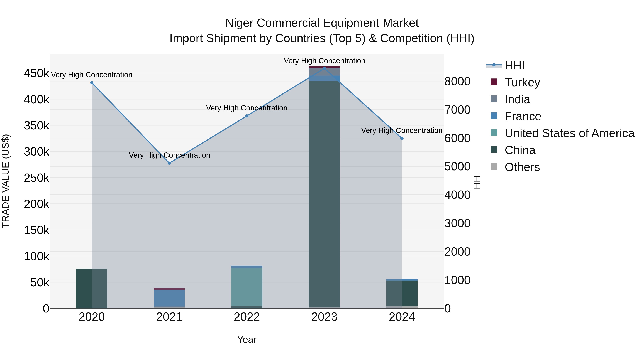Click the 2022 France top segment
Screen dimensions: 644x362
pos(247,267)
